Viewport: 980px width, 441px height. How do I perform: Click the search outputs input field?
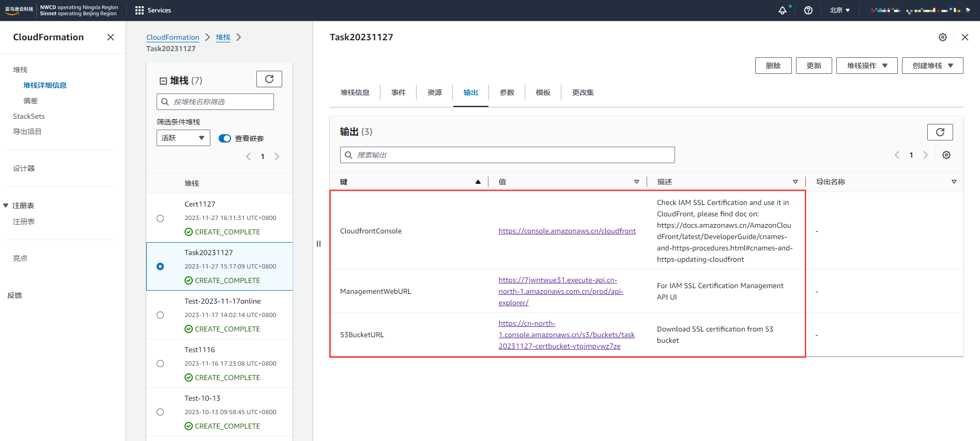pos(507,155)
